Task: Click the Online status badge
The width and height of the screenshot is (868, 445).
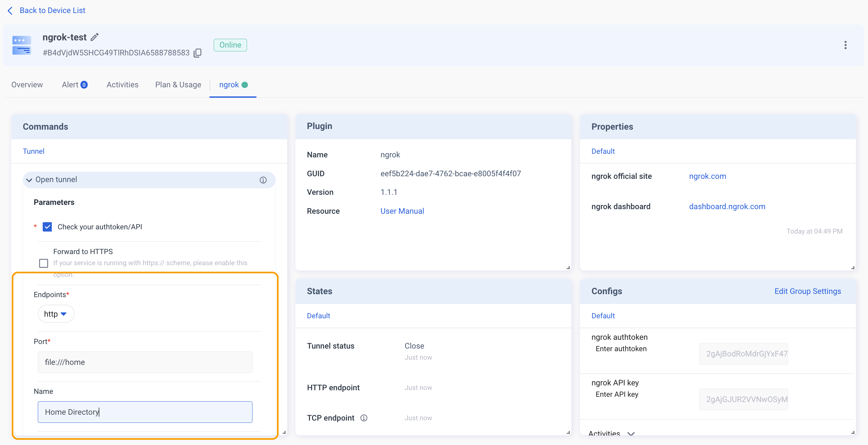Action: point(230,45)
